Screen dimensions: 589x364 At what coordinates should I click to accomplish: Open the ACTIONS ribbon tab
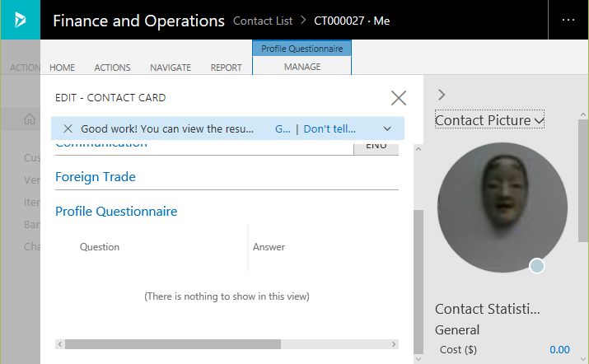[x=112, y=68]
